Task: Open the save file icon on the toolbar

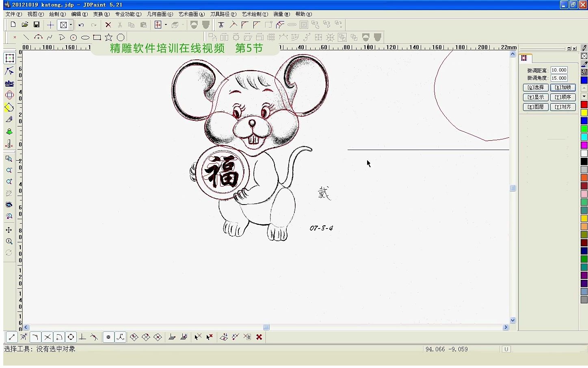Action: pyautogui.click(x=37, y=24)
